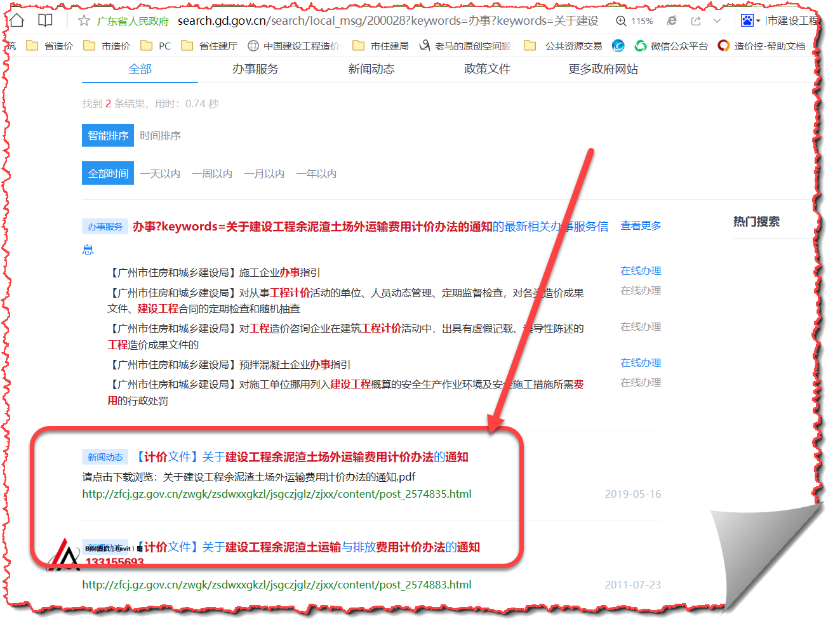Open 余泥渣土运输与排放费用计价办法 result title
Image resolution: width=840 pixels, height=631 pixels.
click(x=309, y=547)
